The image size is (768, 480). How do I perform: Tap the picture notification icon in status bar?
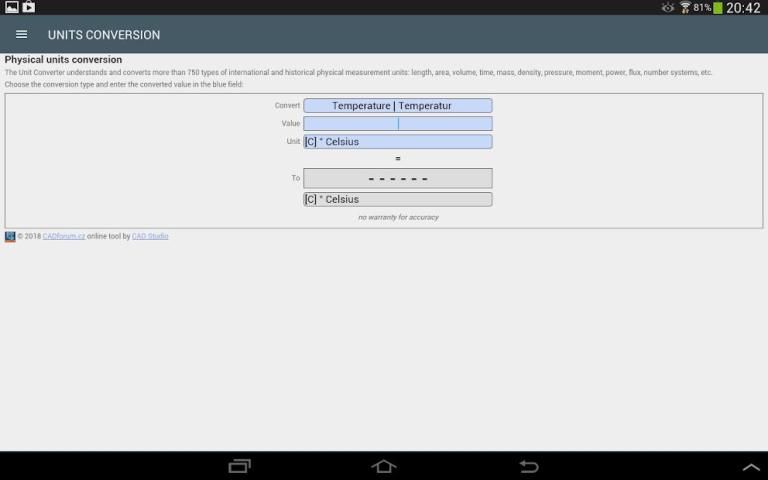[x=11, y=7]
